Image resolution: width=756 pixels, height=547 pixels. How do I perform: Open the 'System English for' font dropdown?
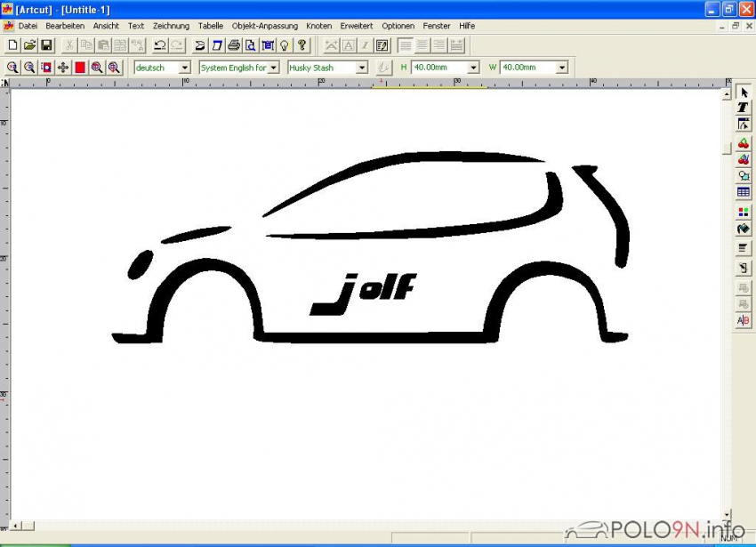click(x=273, y=68)
